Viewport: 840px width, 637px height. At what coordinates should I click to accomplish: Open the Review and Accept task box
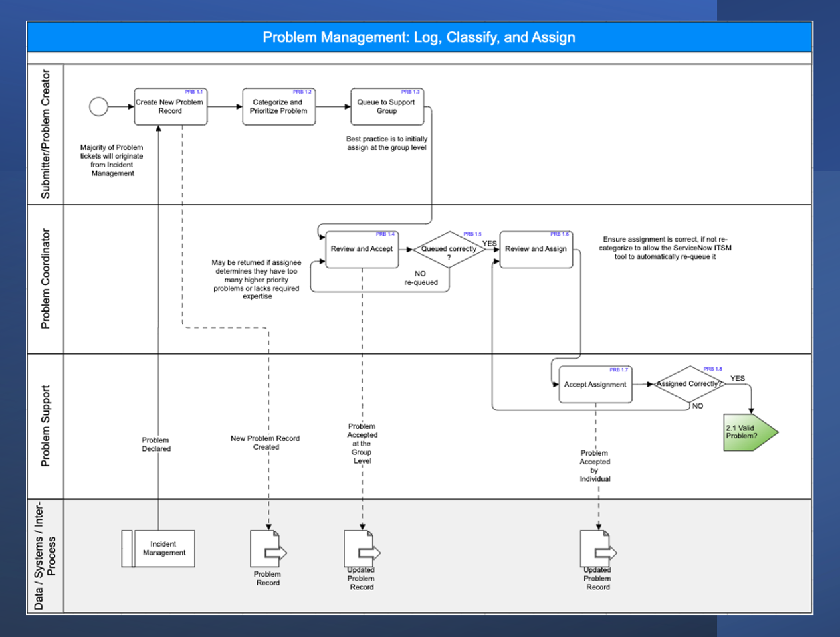361,249
